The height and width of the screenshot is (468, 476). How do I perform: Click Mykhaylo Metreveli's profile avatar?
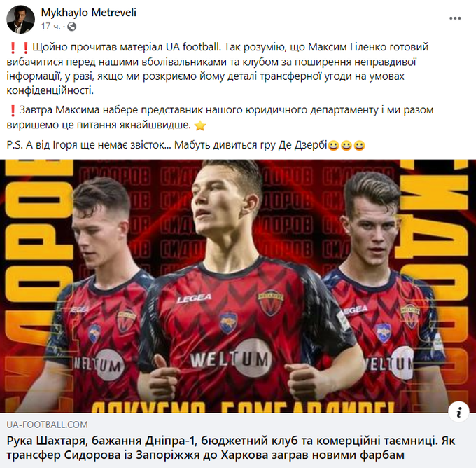tap(20, 19)
